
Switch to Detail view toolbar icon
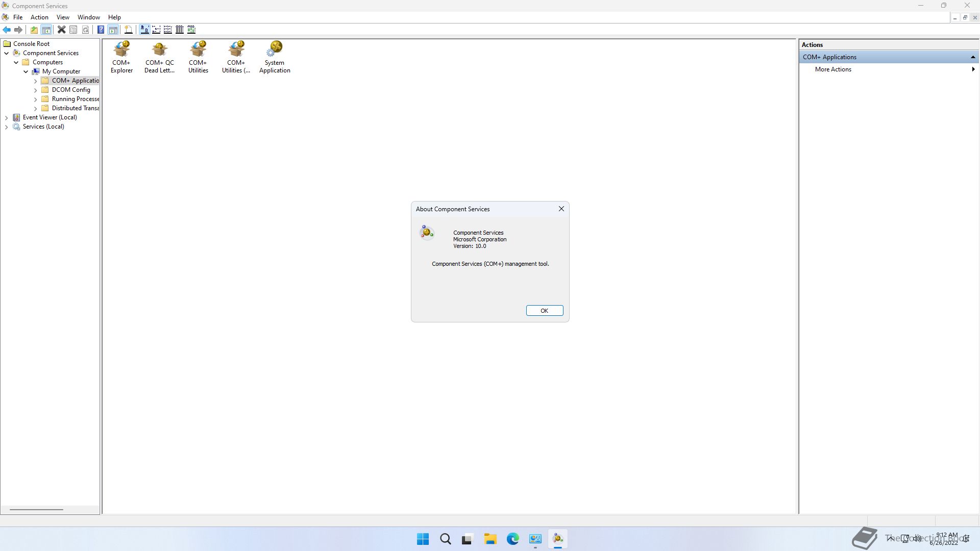tap(180, 30)
